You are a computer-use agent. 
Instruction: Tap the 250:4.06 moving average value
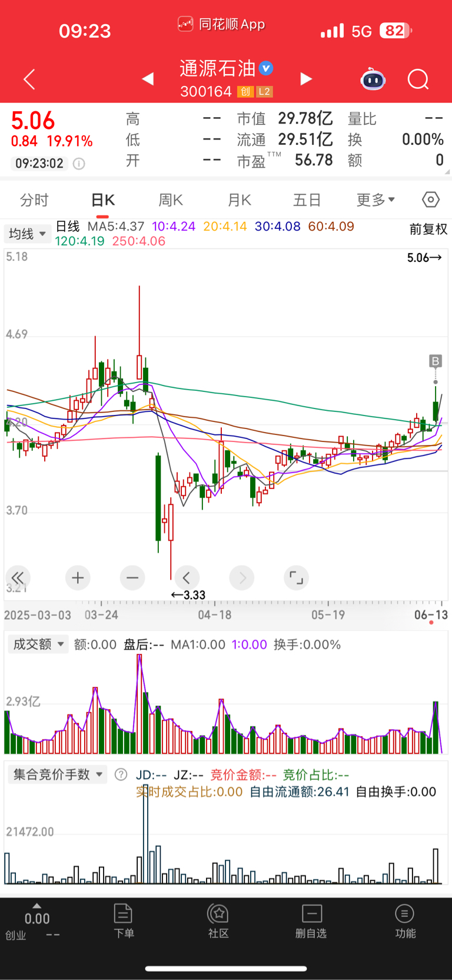pyautogui.click(x=139, y=241)
